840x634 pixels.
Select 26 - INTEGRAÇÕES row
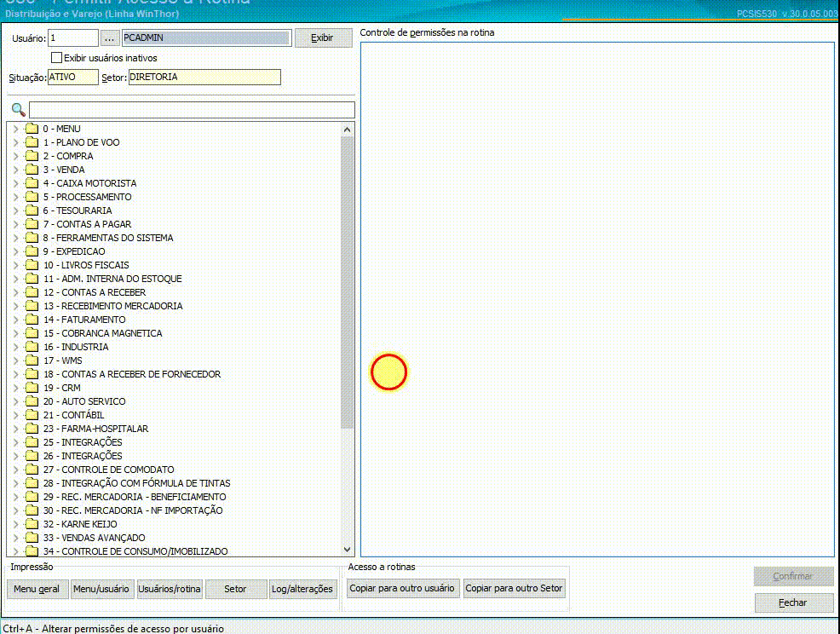[83, 456]
